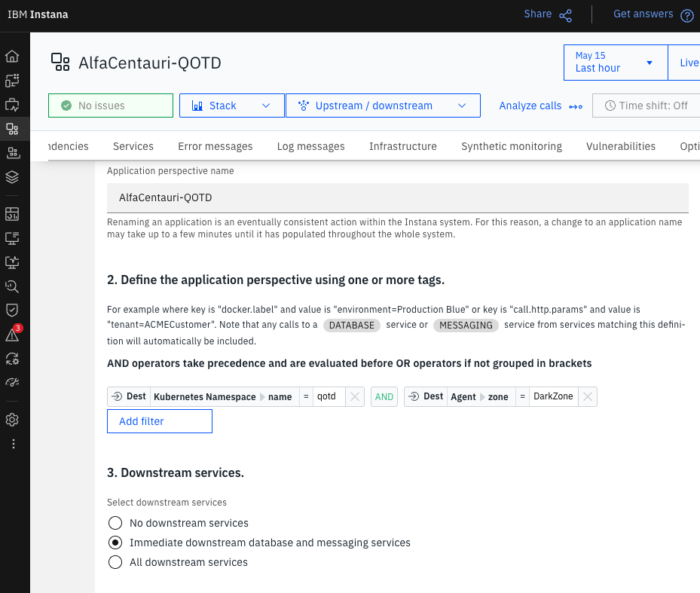The image size is (700, 593).
Task: Open Websites & Mobile Apps sidebar icon
Action: click(x=12, y=81)
